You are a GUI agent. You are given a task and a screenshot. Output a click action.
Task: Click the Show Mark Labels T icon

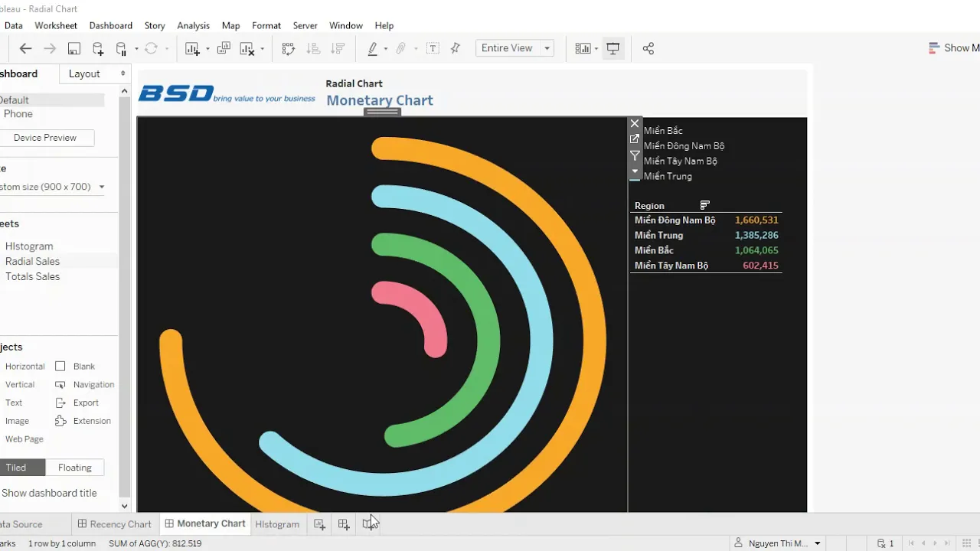tap(433, 48)
